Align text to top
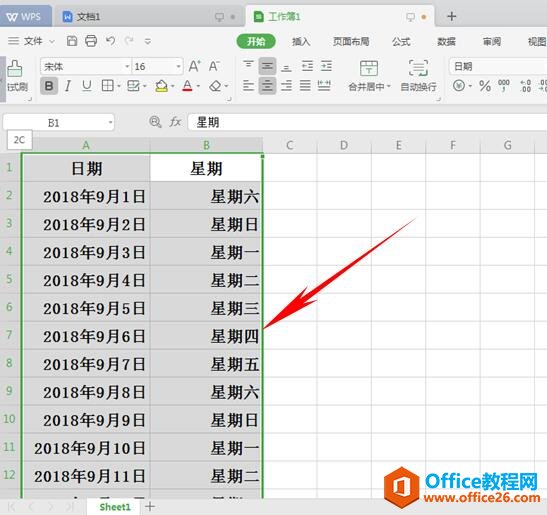The height and width of the screenshot is (515, 547). (x=248, y=65)
